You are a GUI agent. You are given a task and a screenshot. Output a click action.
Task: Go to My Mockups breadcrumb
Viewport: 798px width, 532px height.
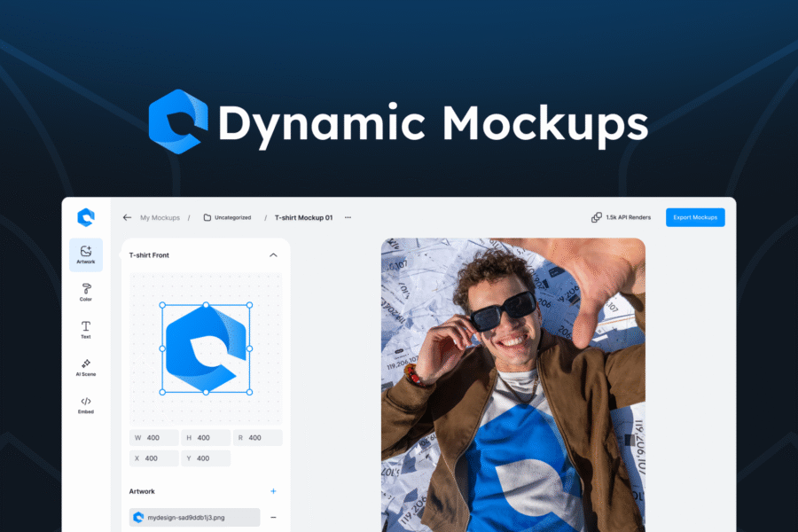click(x=160, y=217)
